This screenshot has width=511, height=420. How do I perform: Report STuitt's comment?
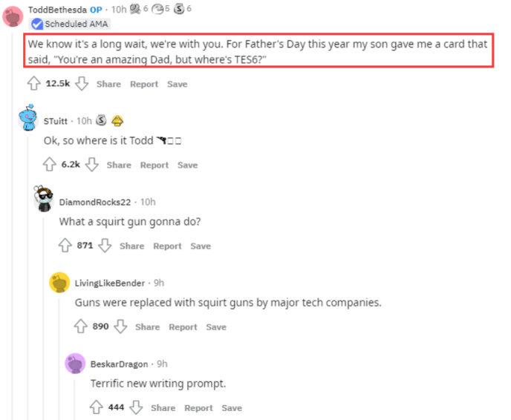[x=154, y=165]
